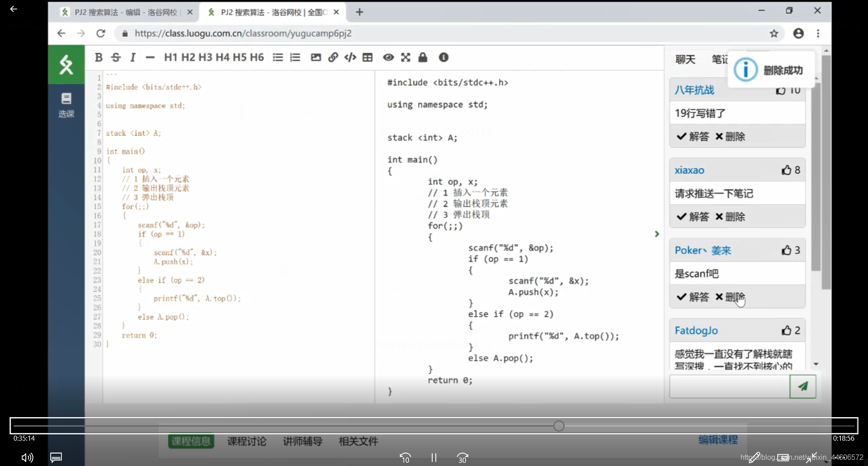Insert table in editor

pos(368,57)
